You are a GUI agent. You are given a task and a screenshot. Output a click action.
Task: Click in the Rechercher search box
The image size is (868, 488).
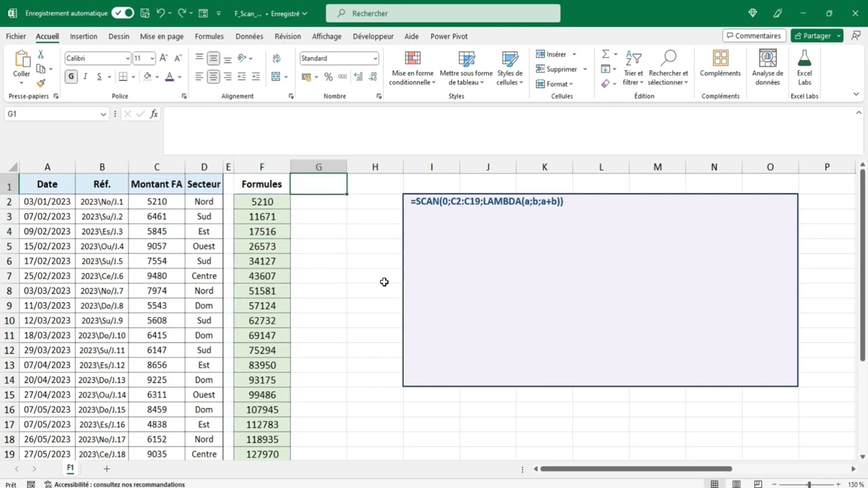443,13
